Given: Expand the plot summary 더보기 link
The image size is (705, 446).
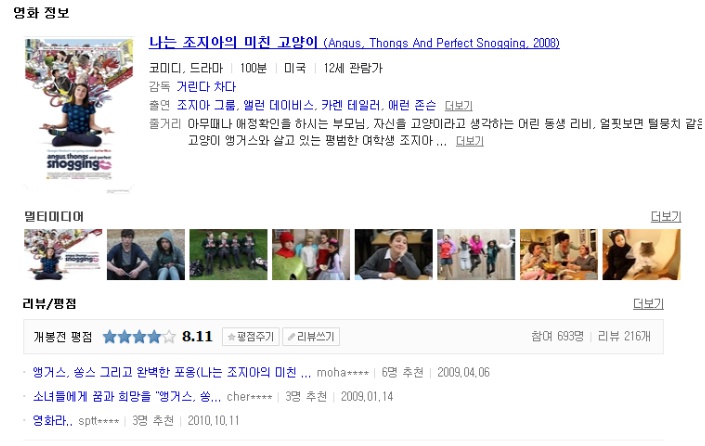Looking at the screenshot, I should (x=469, y=141).
